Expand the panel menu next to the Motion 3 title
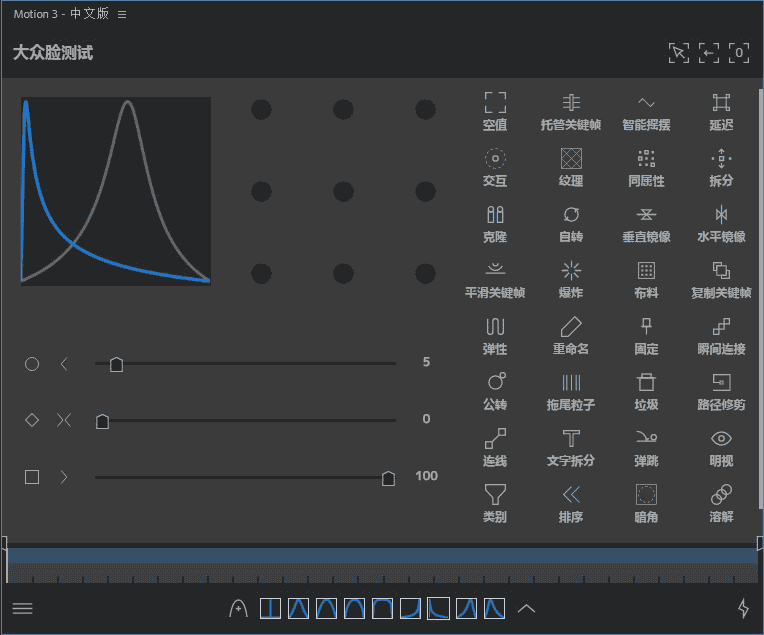764x635 pixels. (x=122, y=15)
